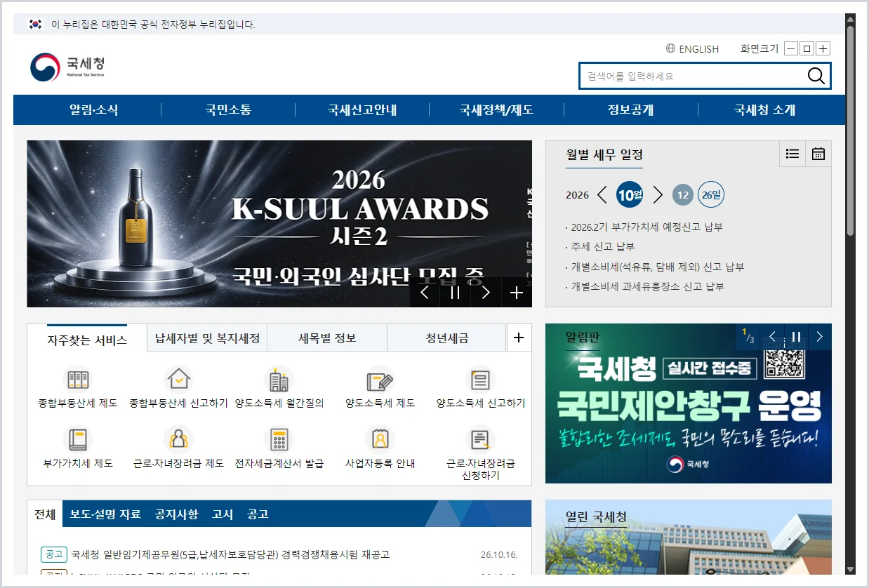
Task: Switch to the 청년세금 tab
Action: (446, 338)
